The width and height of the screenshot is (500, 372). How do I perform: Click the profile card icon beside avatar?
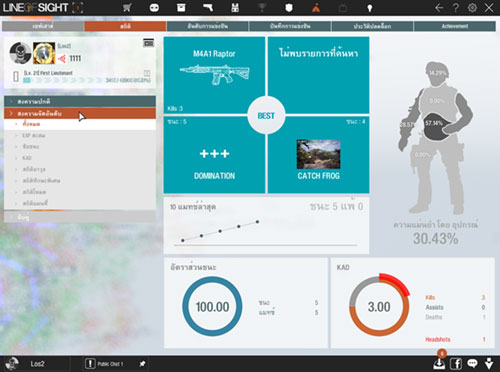click(x=149, y=43)
